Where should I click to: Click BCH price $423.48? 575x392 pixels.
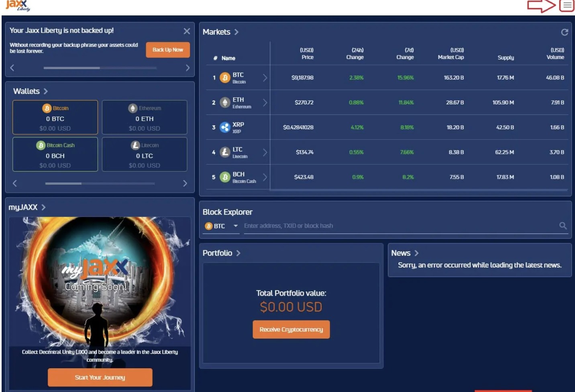(304, 177)
